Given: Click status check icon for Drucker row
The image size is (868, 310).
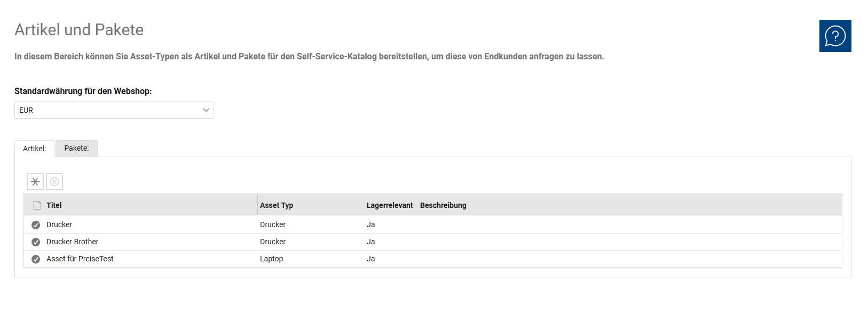Looking at the screenshot, I should coord(36,225).
